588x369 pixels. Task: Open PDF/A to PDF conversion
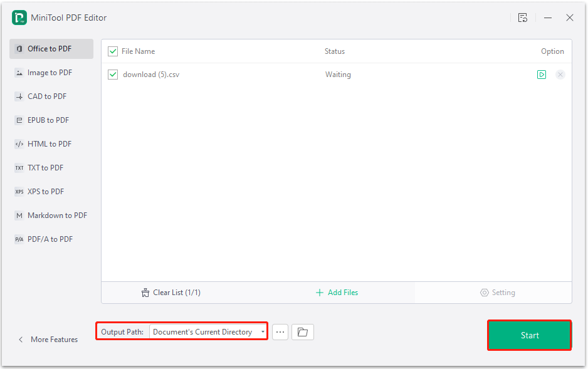[51, 239]
